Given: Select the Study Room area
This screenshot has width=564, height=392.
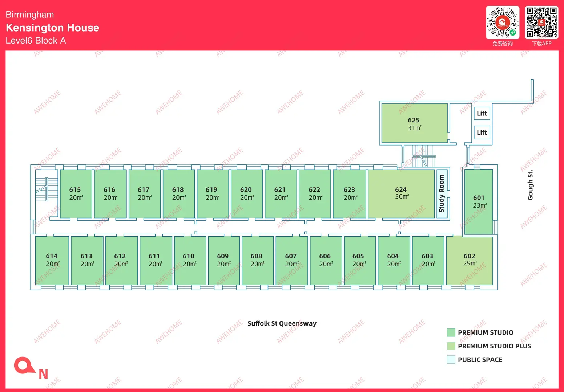Looking at the screenshot, I should pos(442,193).
